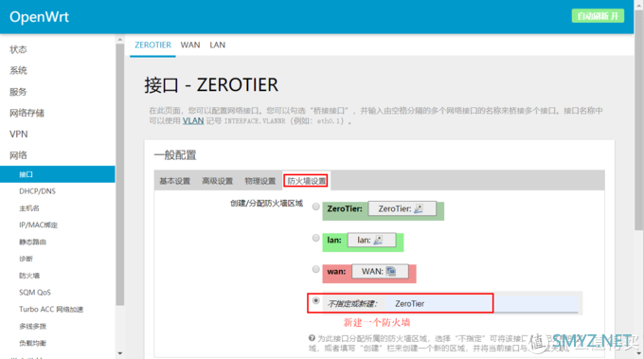Select the unspecified-or-create zone radio
Screen dimensions: 644x359
[315, 300]
